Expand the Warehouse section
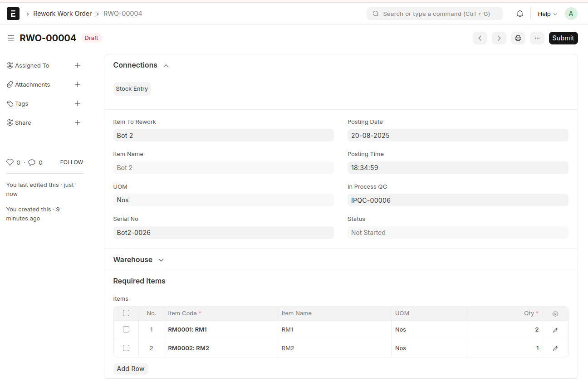588x381 pixels. 161,260
